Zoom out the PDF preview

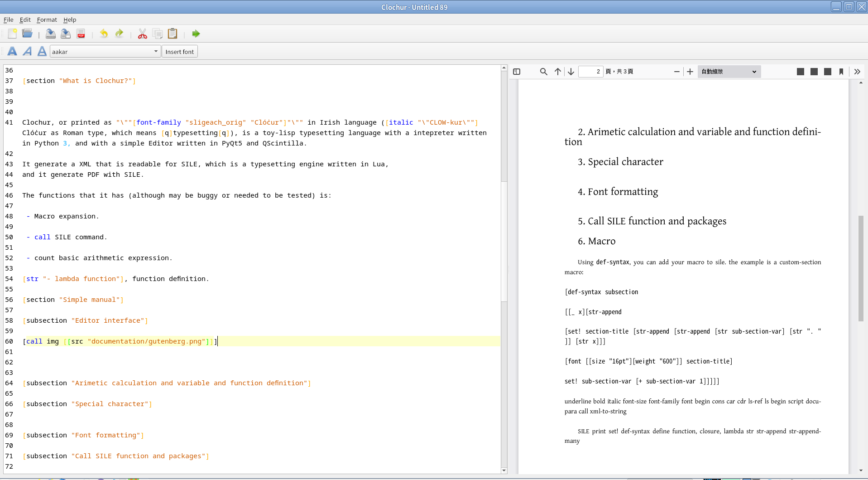677,72
